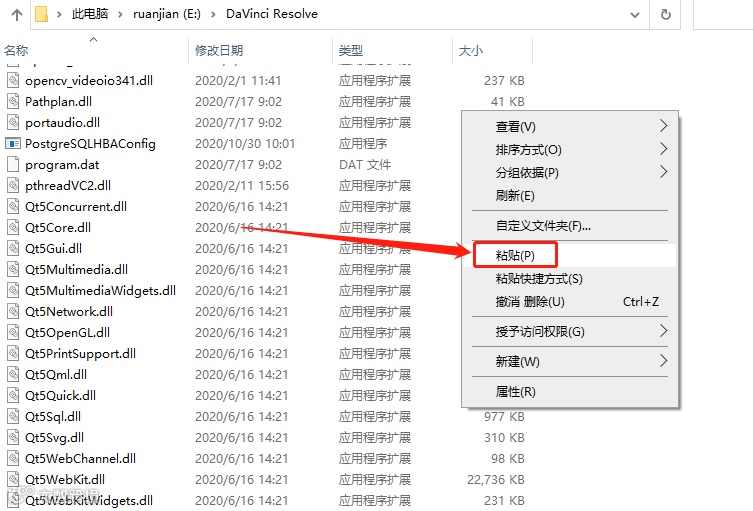Click the program.dat file icon
753x511 pixels.
pyautogui.click(x=13, y=164)
